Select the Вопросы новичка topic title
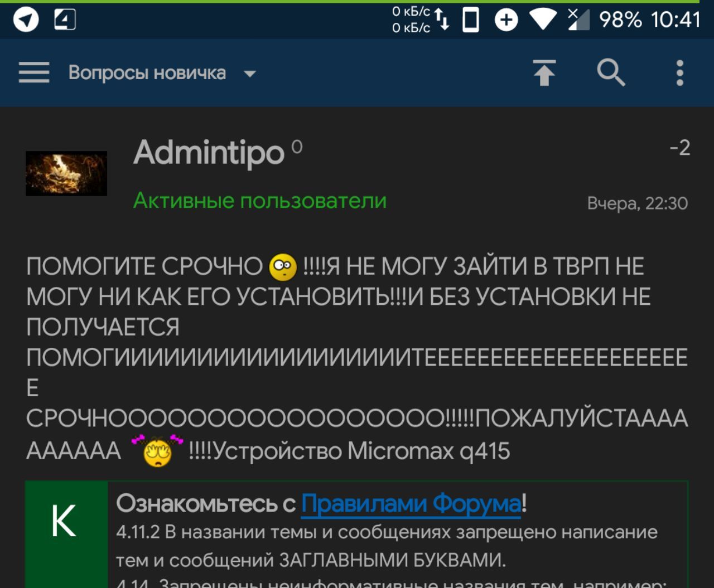Viewport: 714px width, 588px height. [147, 73]
